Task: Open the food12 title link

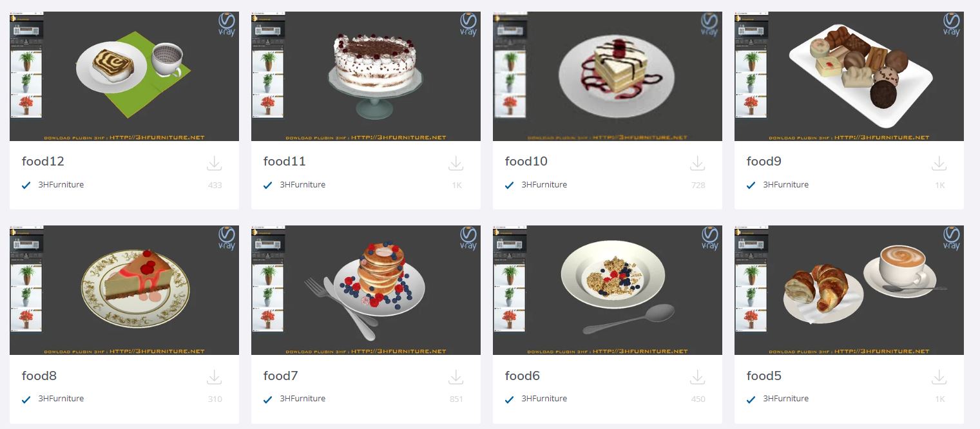Action: point(43,162)
